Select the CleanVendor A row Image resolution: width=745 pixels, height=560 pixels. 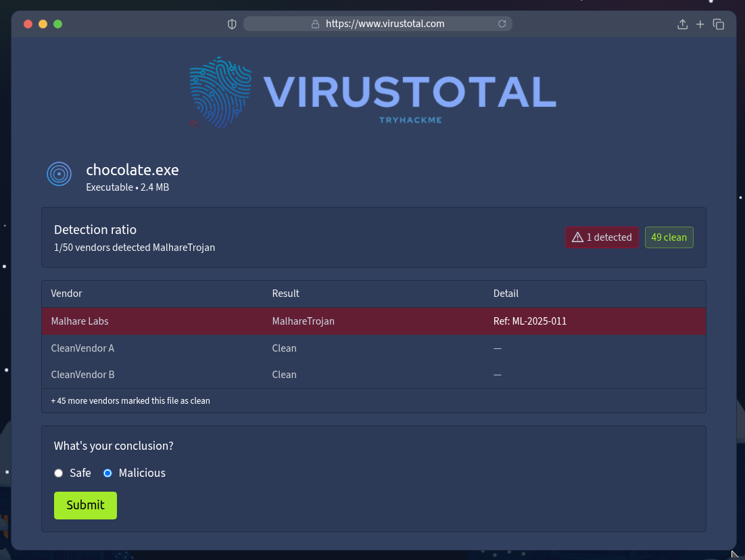click(x=373, y=348)
